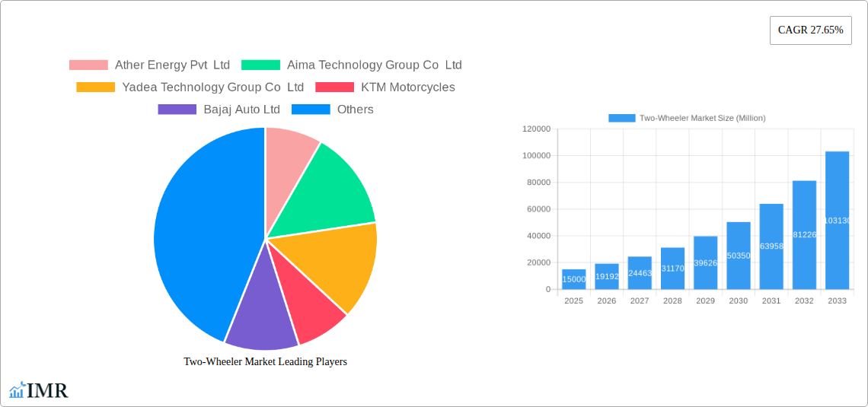Click the 2030 bar labeled 50350

[x=739, y=256]
